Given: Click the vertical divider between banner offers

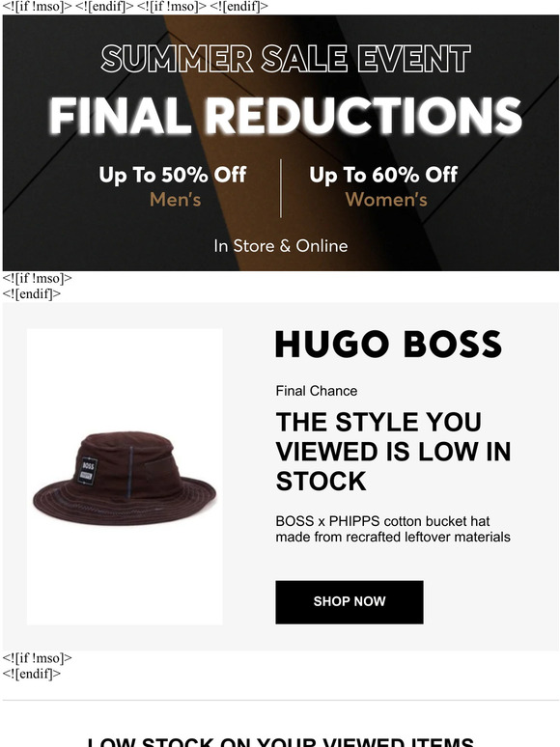Looking at the screenshot, I should point(281,188).
